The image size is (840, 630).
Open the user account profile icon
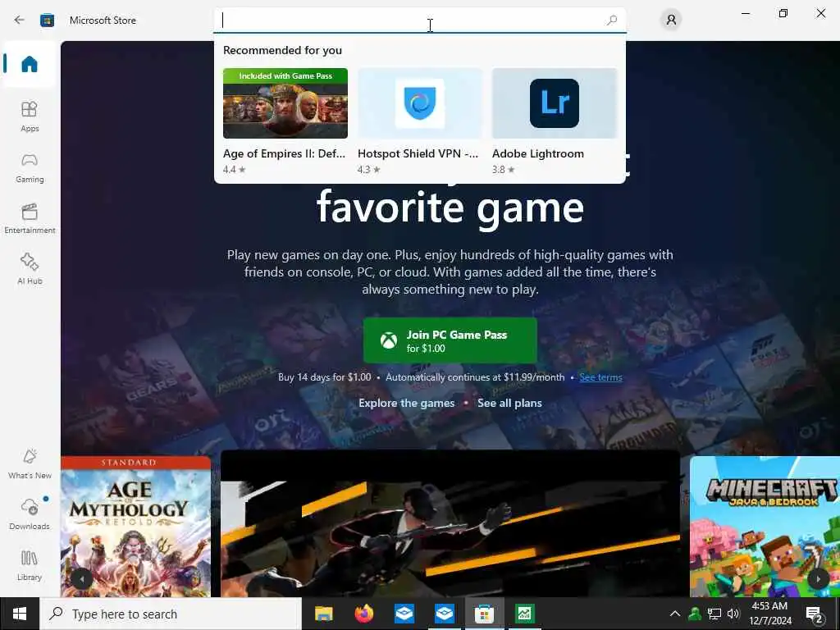(671, 21)
